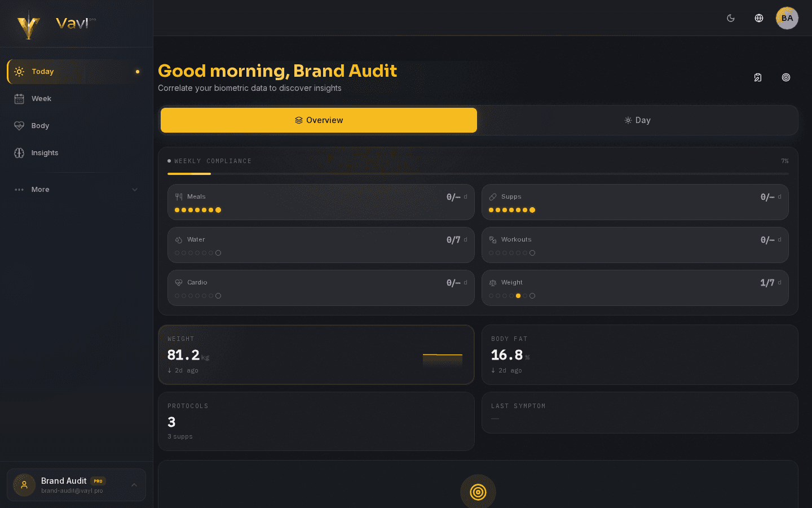Click the brand-audit@vayl.pro email
The width and height of the screenshot is (812, 508).
pos(72,491)
